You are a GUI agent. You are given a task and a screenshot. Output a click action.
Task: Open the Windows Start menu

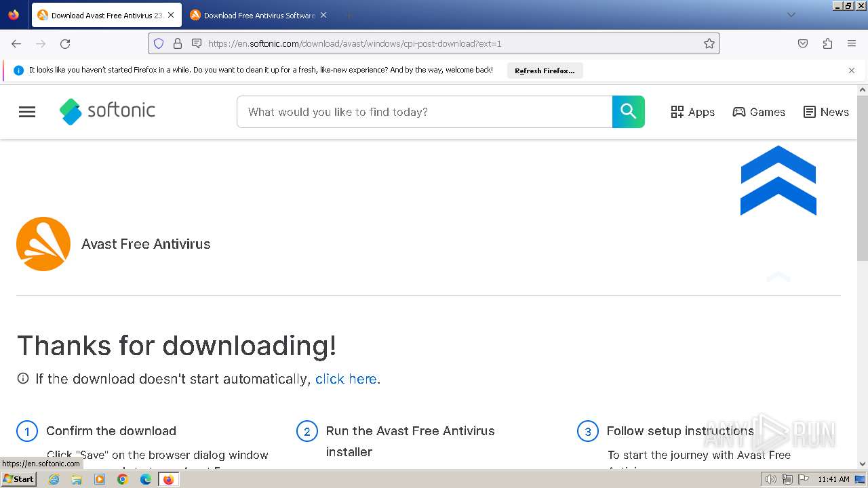coord(19,479)
